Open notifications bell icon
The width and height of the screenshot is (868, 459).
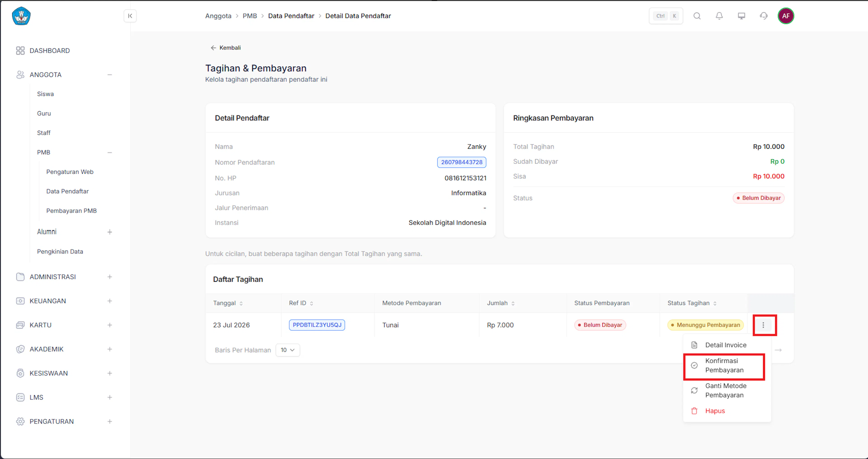[719, 16]
